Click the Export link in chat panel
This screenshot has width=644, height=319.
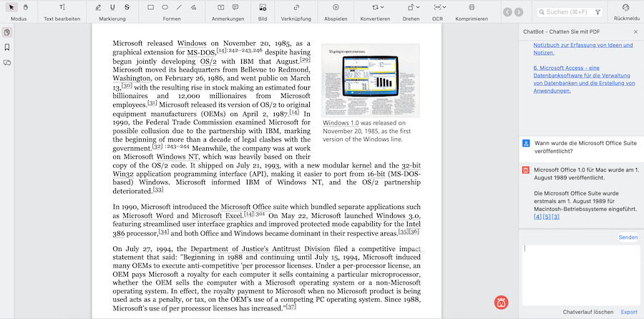[628, 312]
